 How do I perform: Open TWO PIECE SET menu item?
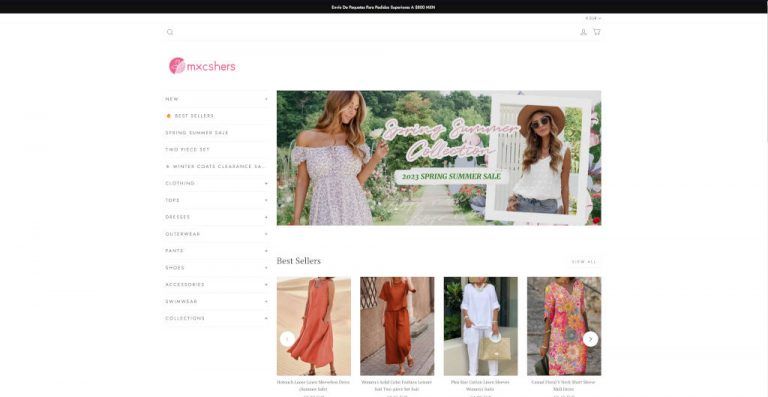pyautogui.click(x=188, y=150)
